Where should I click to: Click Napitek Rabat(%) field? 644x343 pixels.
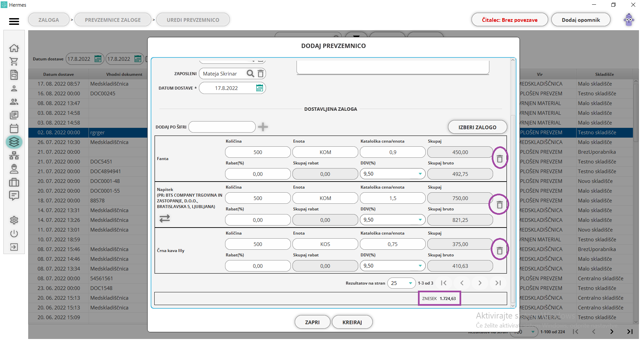click(x=258, y=220)
